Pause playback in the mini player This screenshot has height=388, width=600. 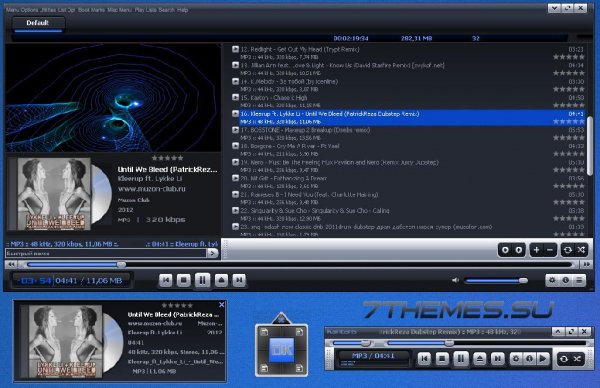click(461, 359)
